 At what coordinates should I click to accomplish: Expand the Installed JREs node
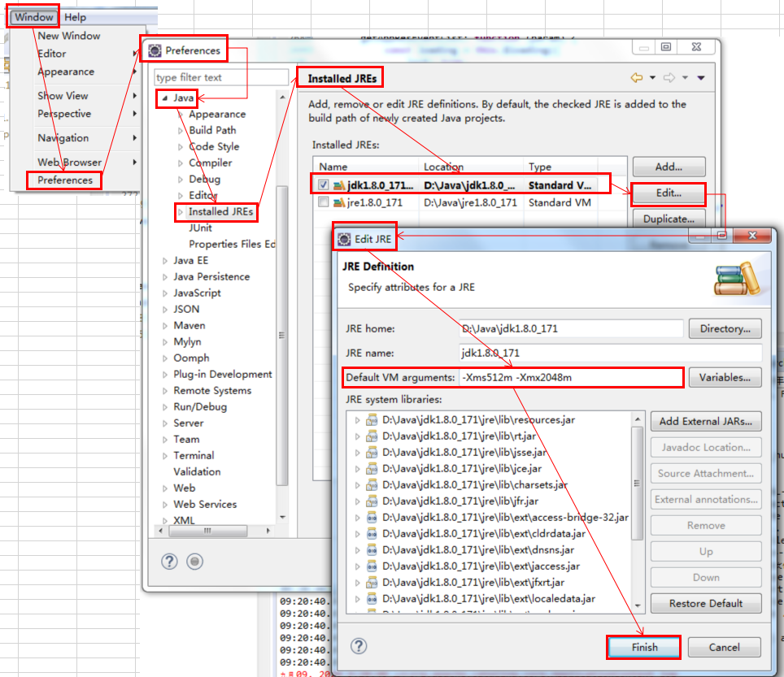coord(181,212)
